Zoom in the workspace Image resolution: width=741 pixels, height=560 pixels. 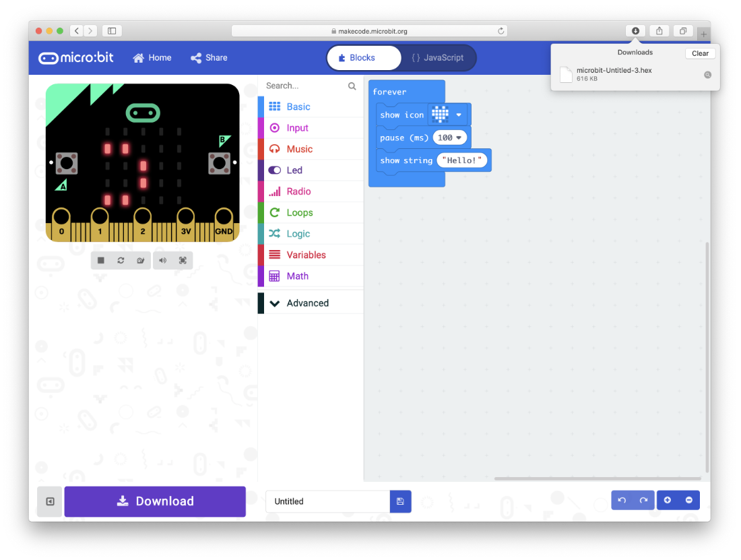(668, 501)
